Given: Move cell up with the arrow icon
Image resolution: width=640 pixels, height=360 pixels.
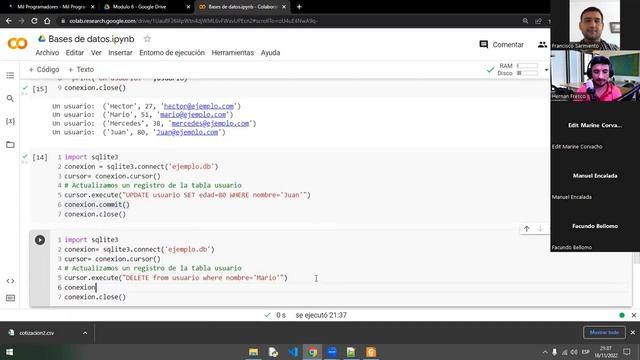Looking at the screenshot, I should pos(527,229).
